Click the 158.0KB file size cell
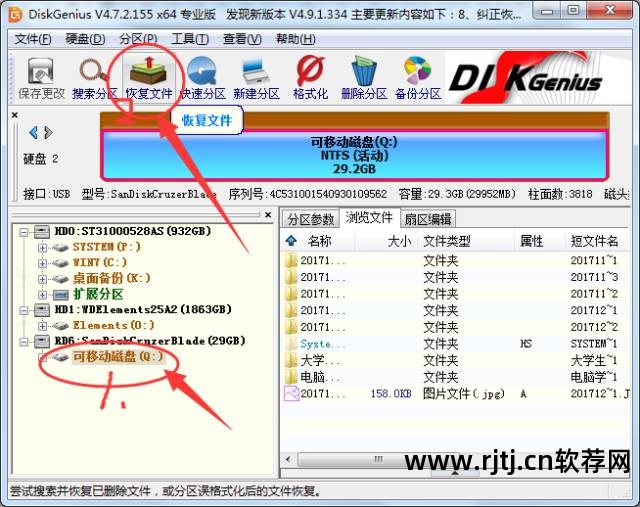 pos(391,394)
